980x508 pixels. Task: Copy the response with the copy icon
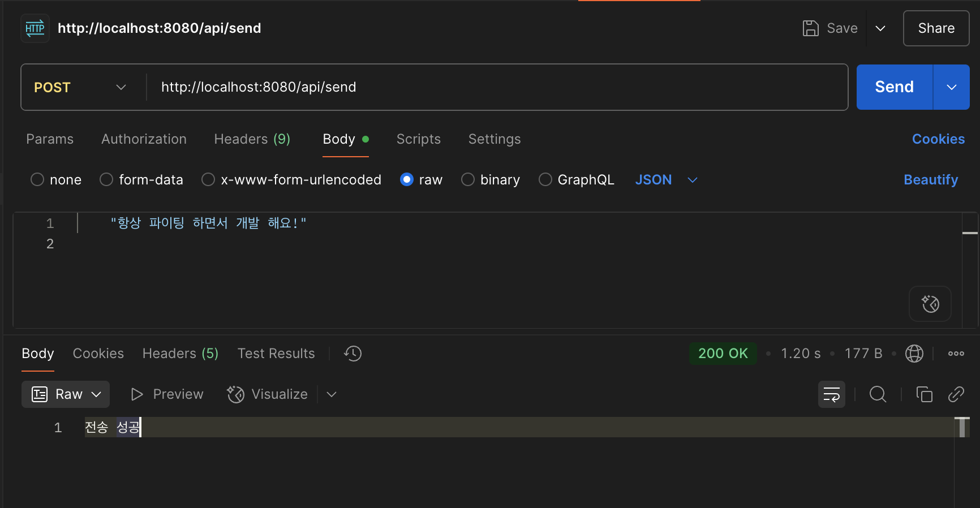pos(924,394)
